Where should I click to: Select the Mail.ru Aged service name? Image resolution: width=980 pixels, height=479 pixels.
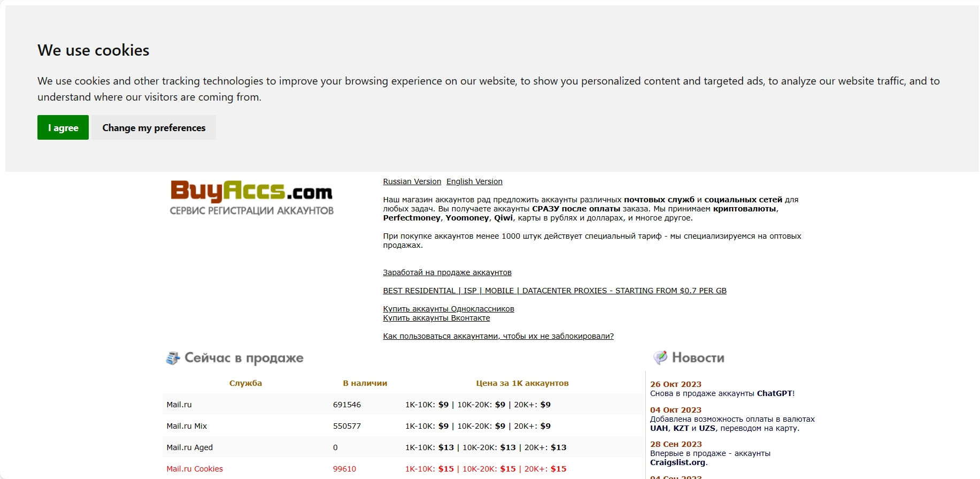pyautogui.click(x=190, y=447)
